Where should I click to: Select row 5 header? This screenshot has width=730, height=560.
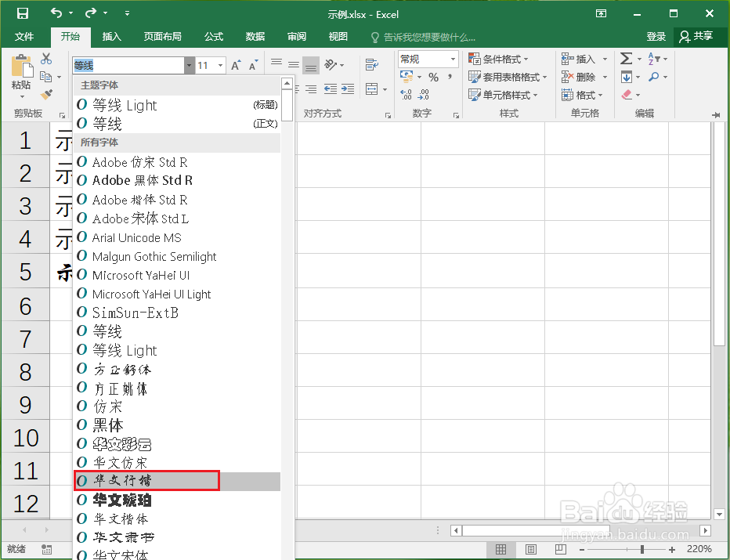pyautogui.click(x=25, y=272)
